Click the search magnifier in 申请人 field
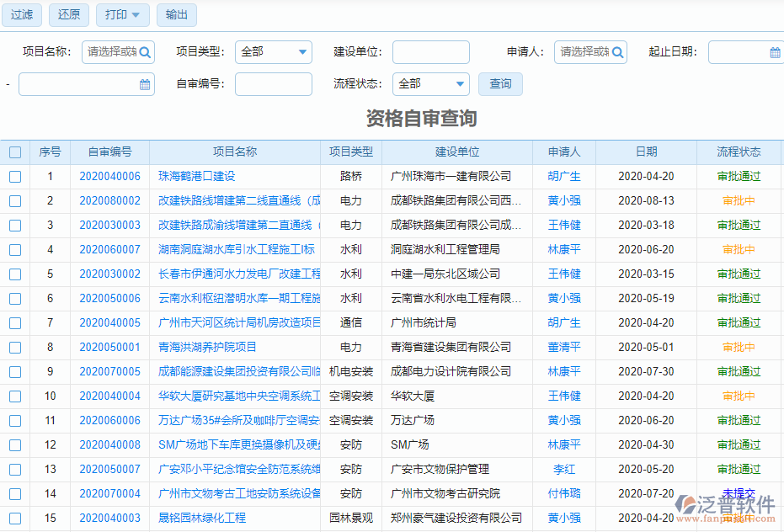 (616, 52)
